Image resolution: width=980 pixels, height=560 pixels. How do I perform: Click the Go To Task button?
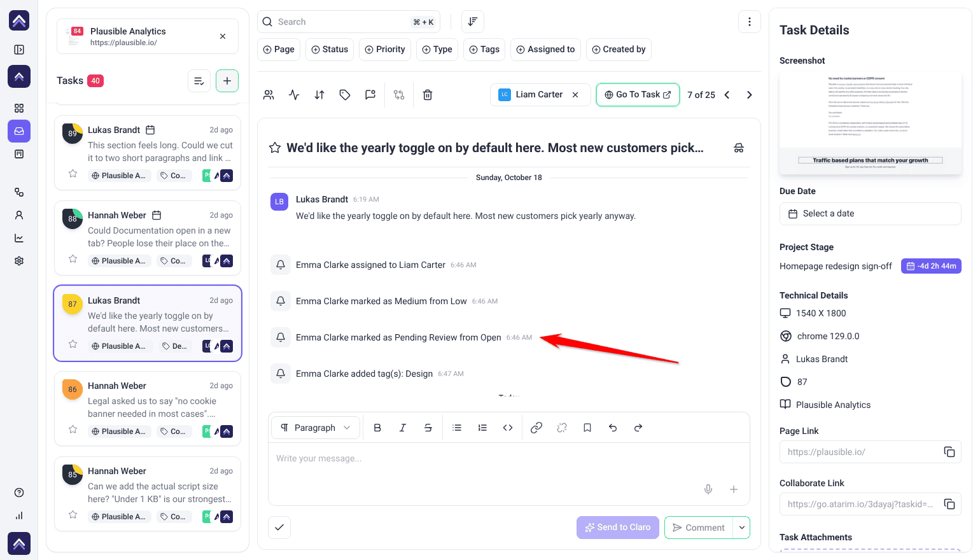(638, 95)
